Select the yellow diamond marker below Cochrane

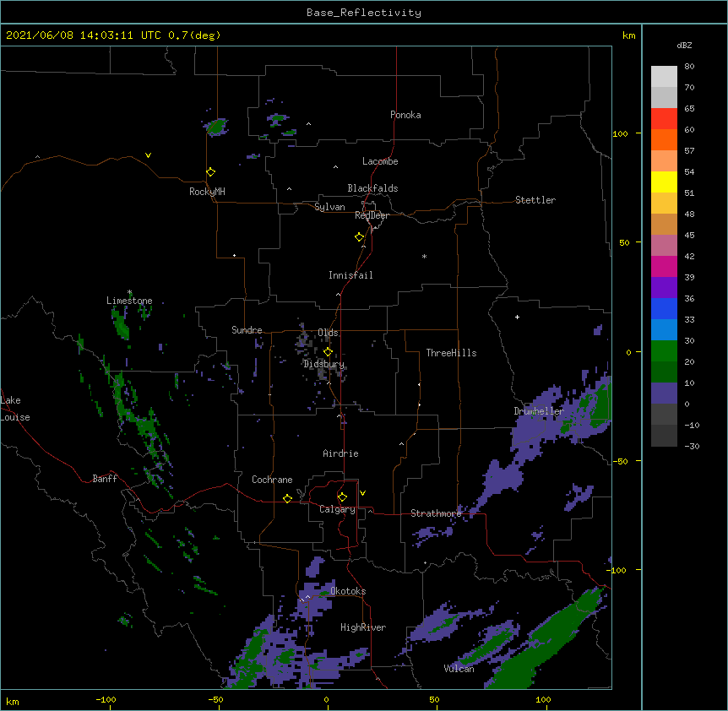click(x=287, y=498)
